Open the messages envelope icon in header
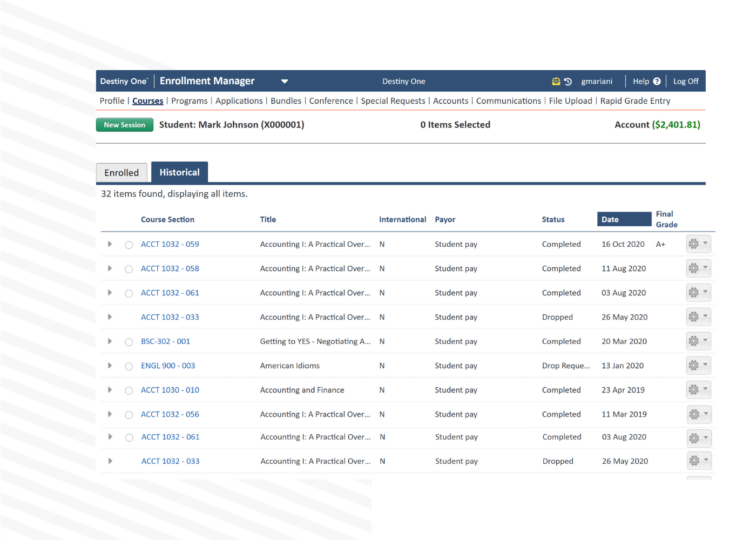Image resolution: width=756 pixels, height=540 pixels. pos(556,81)
